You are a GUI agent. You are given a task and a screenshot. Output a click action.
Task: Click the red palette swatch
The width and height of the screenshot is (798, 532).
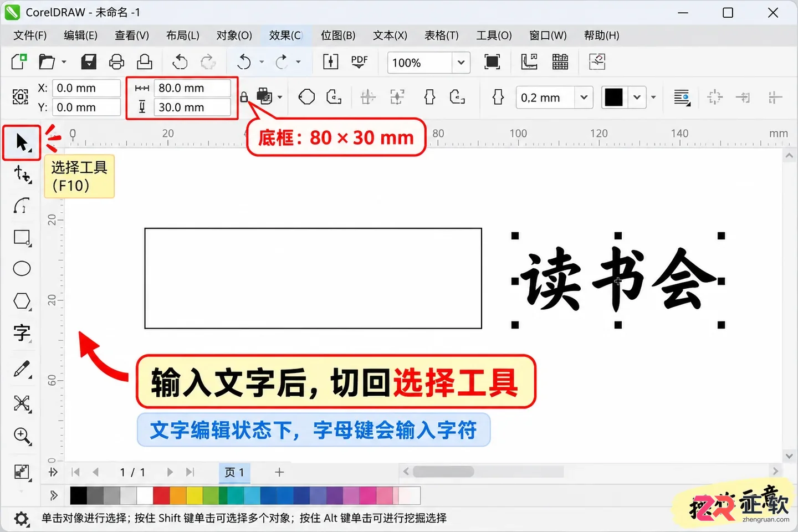click(x=161, y=495)
